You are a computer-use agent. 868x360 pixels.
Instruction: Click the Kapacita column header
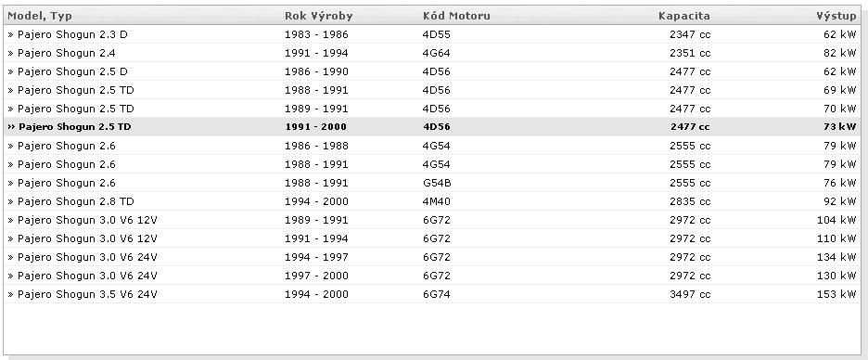coord(683,16)
